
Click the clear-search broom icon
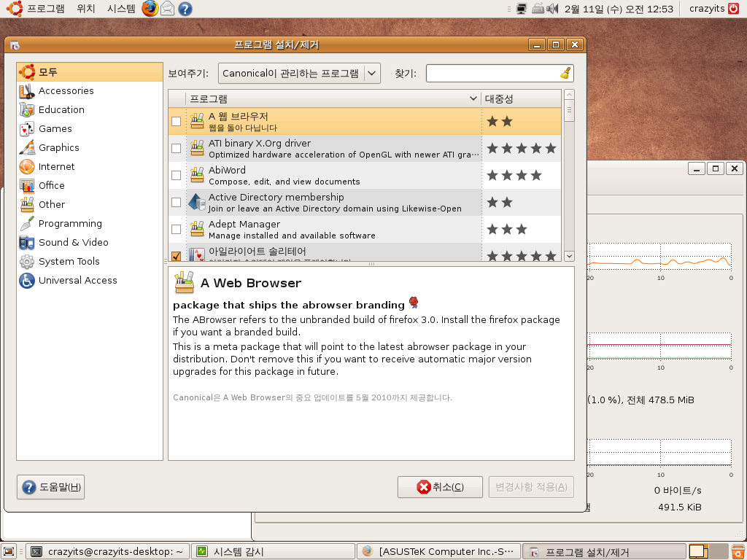[x=565, y=74]
